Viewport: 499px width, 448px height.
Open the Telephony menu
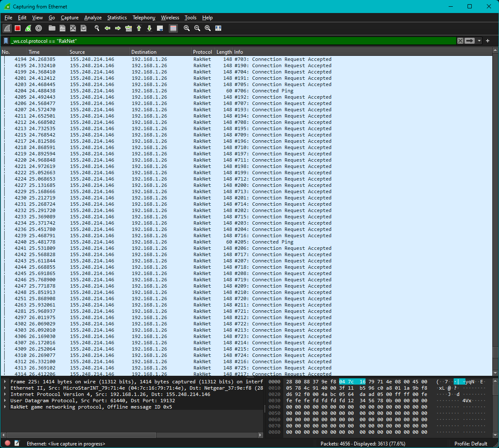[x=144, y=18]
